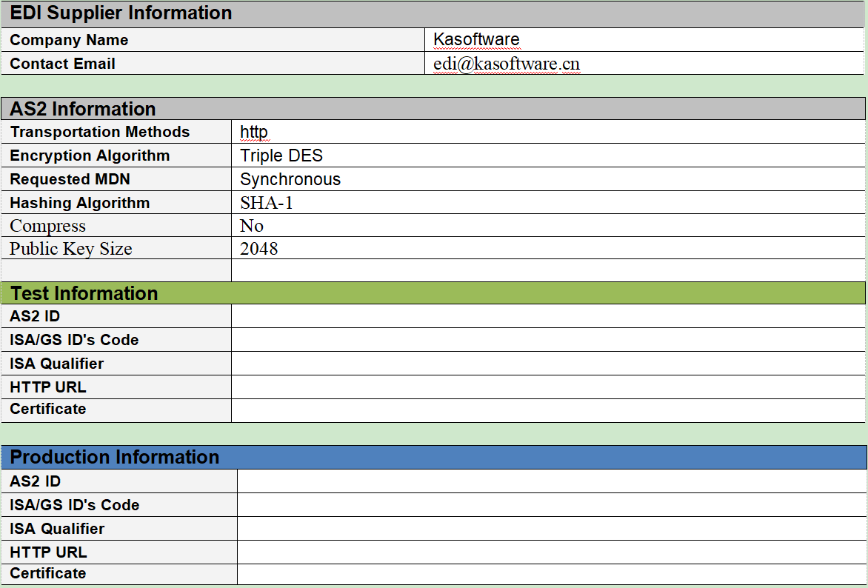The width and height of the screenshot is (868, 588).
Task: Click the Production Information AS2 ID field
Action: point(551,481)
